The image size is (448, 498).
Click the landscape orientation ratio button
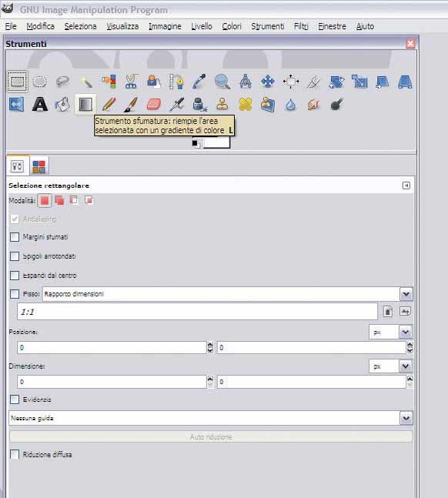(405, 311)
